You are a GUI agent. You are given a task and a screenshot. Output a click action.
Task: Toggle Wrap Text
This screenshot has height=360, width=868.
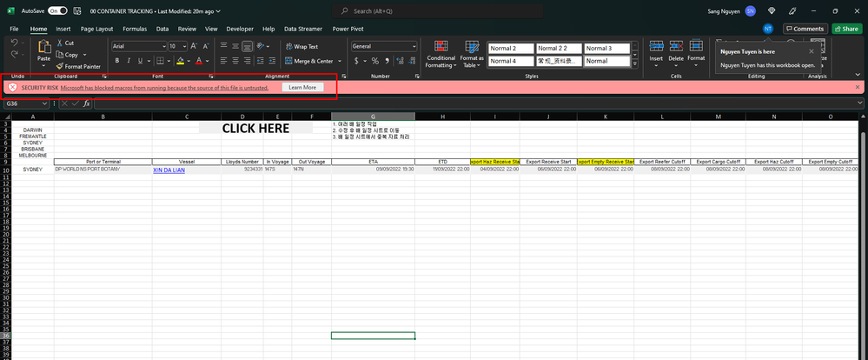[x=301, y=47]
